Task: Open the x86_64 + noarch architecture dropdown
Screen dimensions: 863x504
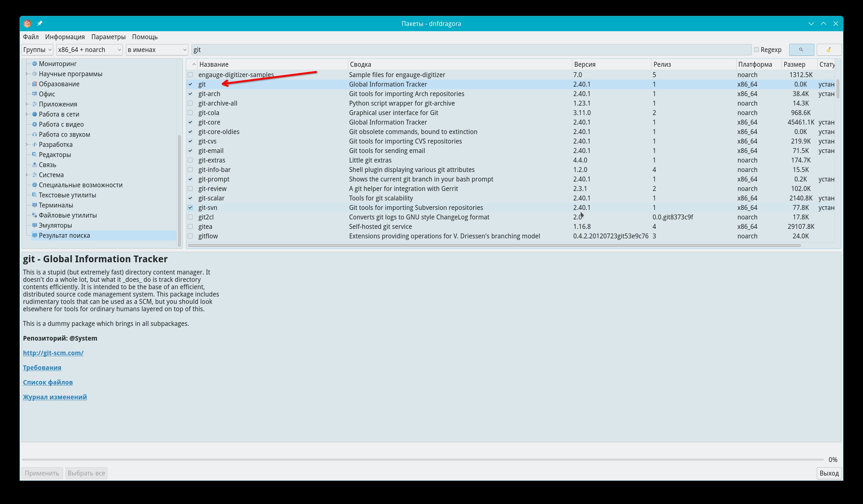Action: click(89, 50)
